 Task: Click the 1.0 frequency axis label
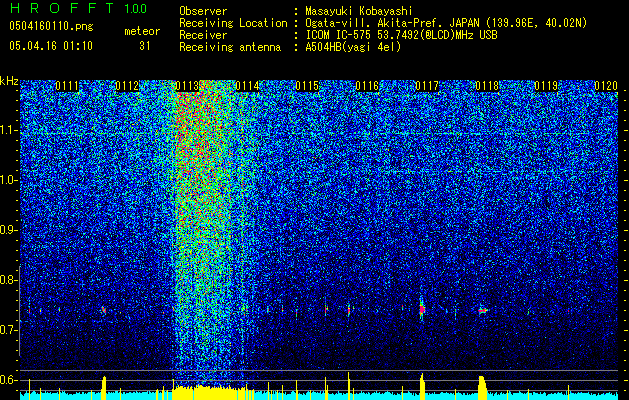pyautogui.click(x=8, y=180)
